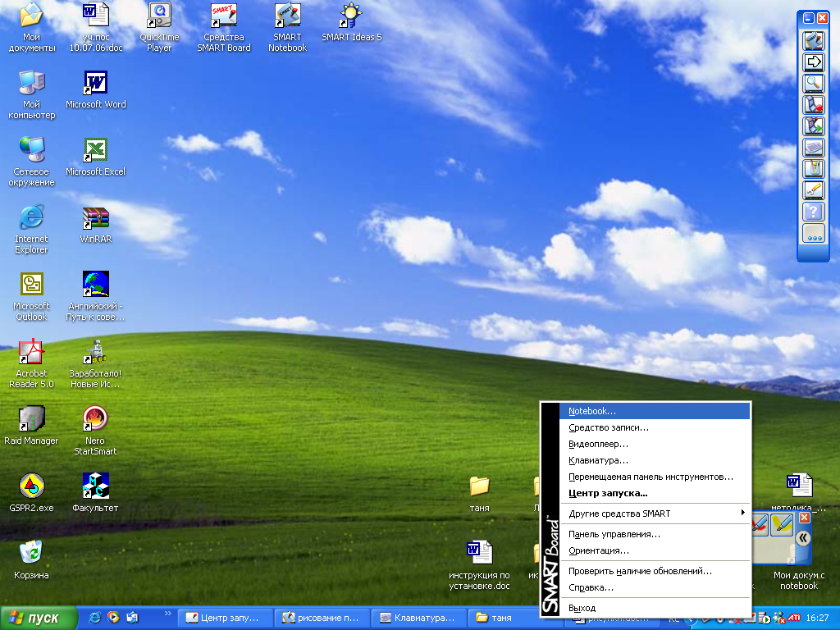Open the Средства SMART Board desktop shortcut
The height and width of the screenshot is (630, 840).
click(x=224, y=28)
